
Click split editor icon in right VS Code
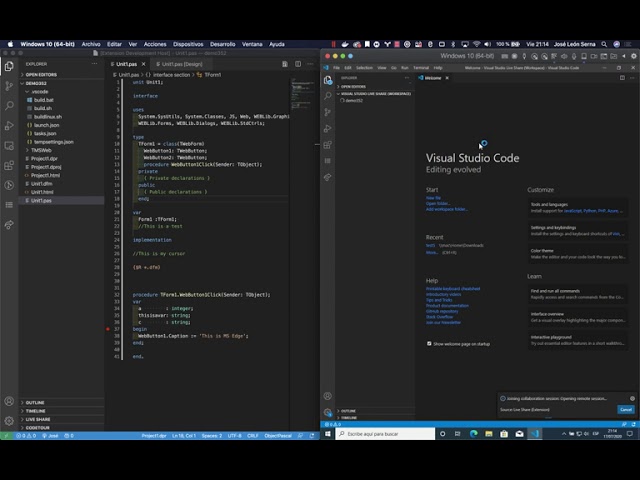click(x=622, y=78)
